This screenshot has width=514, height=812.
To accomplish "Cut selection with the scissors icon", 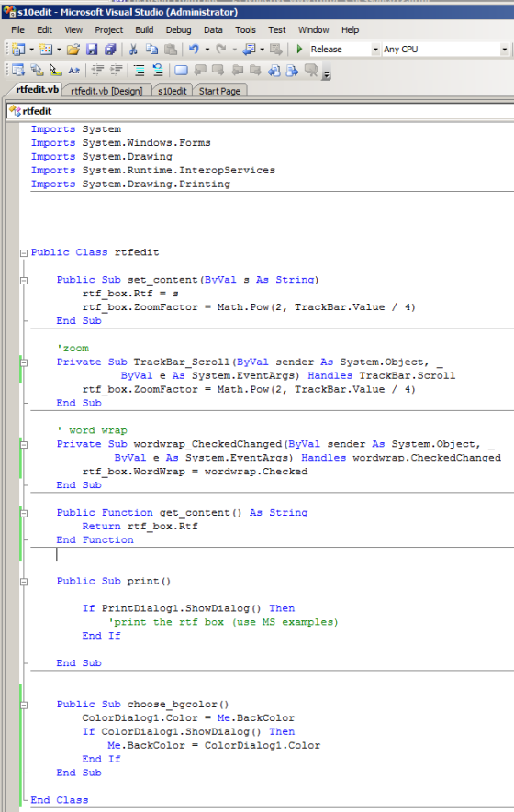I will (x=133, y=50).
